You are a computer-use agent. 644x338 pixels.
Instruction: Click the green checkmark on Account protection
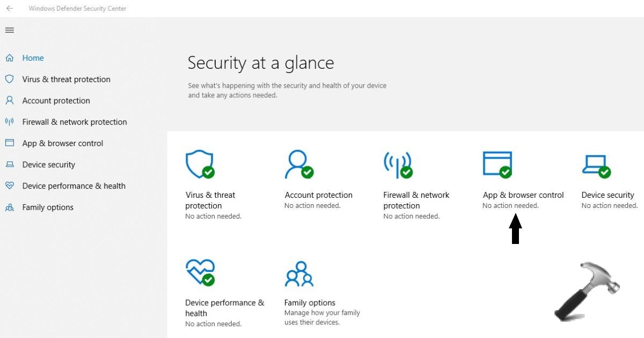pyautogui.click(x=308, y=172)
